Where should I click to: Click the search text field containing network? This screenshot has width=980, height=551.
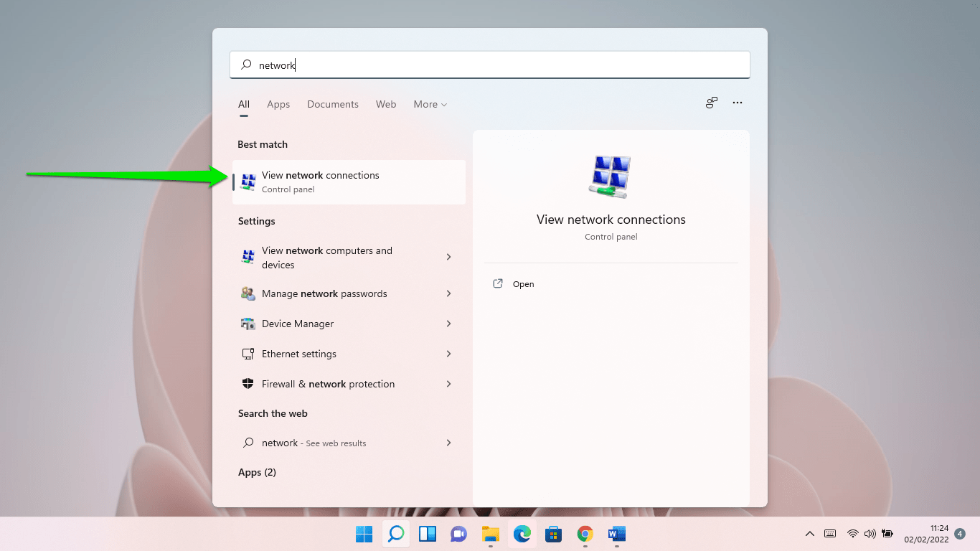coord(490,65)
